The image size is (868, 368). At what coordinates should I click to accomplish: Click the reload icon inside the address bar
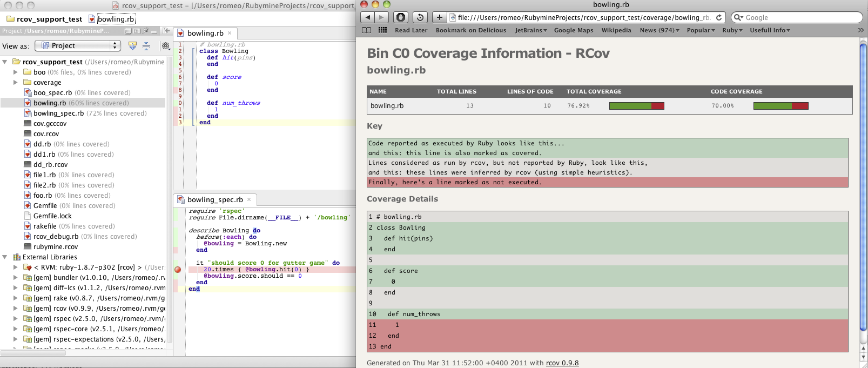click(719, 17)
